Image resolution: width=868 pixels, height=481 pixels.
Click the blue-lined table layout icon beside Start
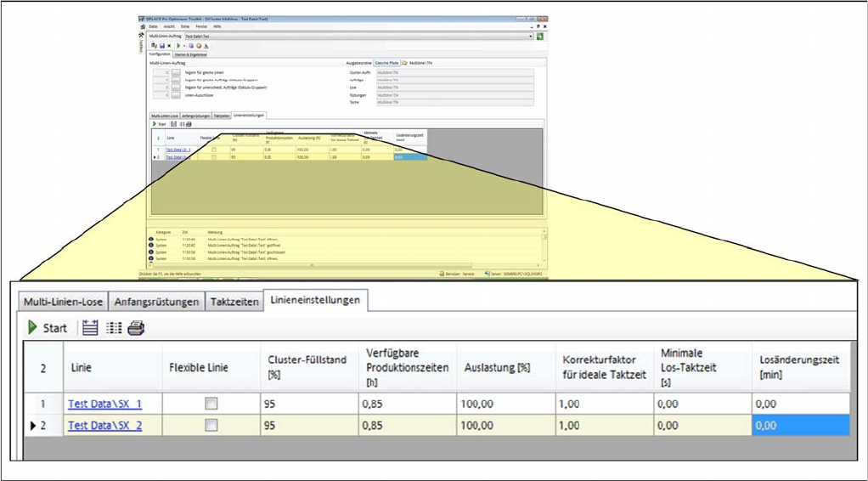(x=91, y=328)
